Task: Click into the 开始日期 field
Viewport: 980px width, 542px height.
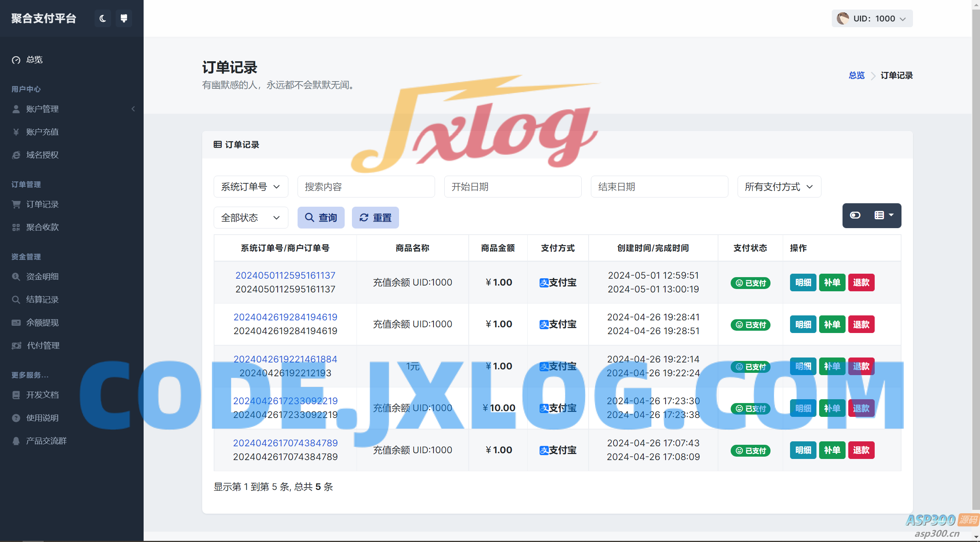Action: [512, 187]
